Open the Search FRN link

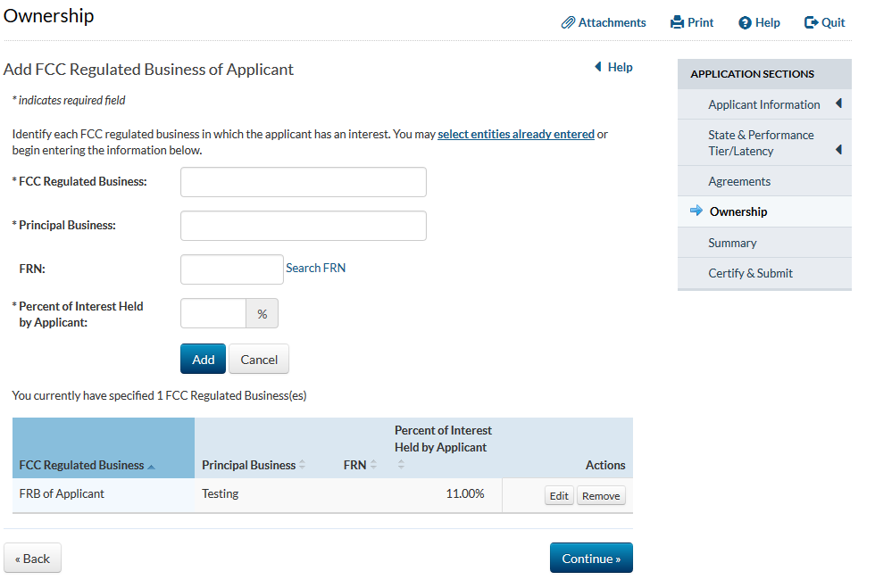coord(315,268)
